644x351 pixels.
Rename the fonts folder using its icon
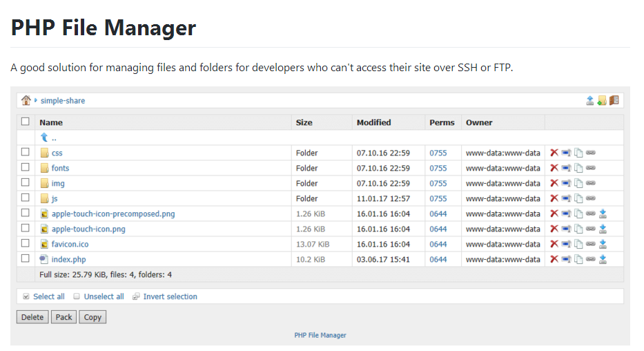point(566,168)
